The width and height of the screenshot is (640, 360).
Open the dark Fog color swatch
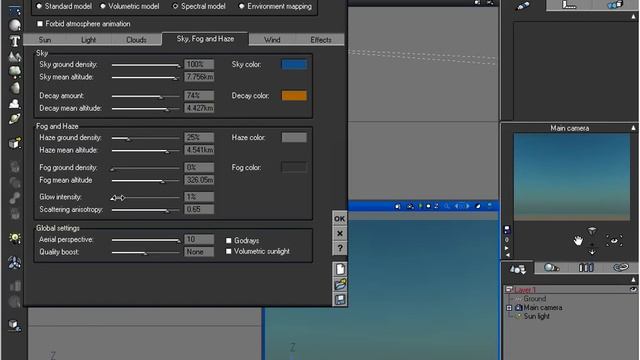pyautogui.click(x=294, y=167)
